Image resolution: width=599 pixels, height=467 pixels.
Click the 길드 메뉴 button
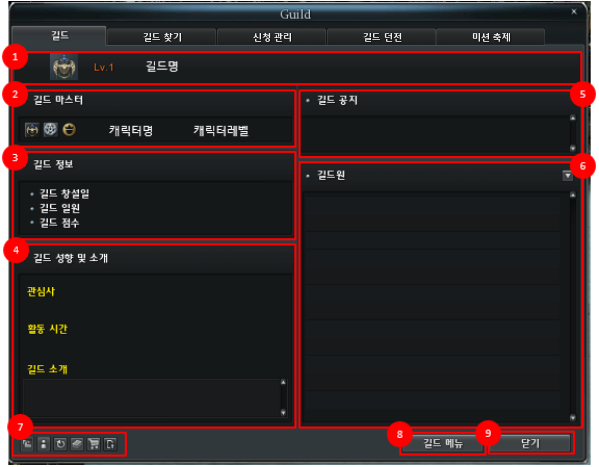pos(443,443)
